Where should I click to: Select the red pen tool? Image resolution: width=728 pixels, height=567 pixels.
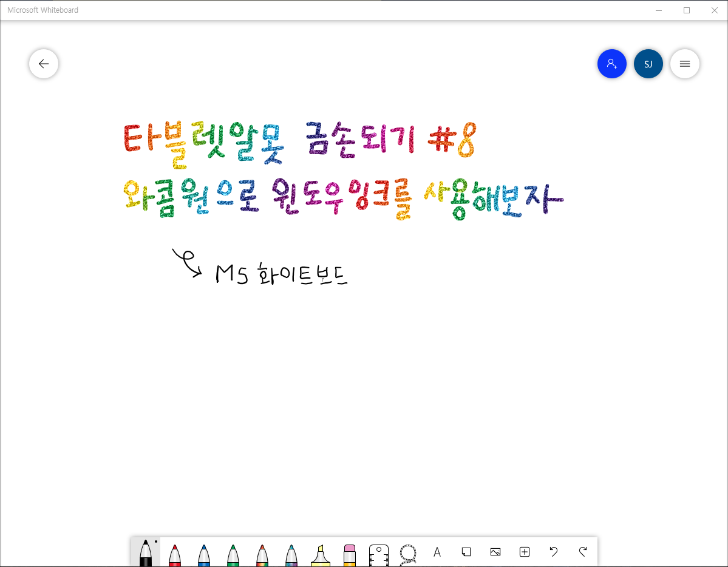175,555
